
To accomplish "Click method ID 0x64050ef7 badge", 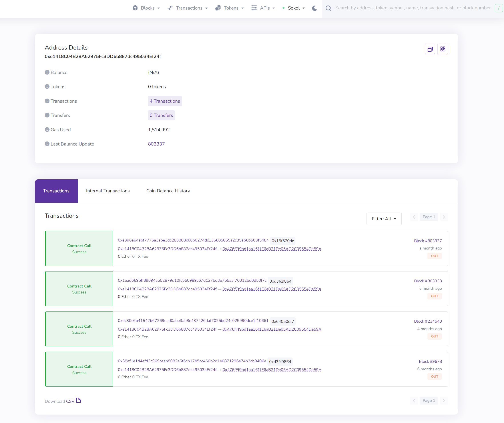I will (x=283, y=321).
